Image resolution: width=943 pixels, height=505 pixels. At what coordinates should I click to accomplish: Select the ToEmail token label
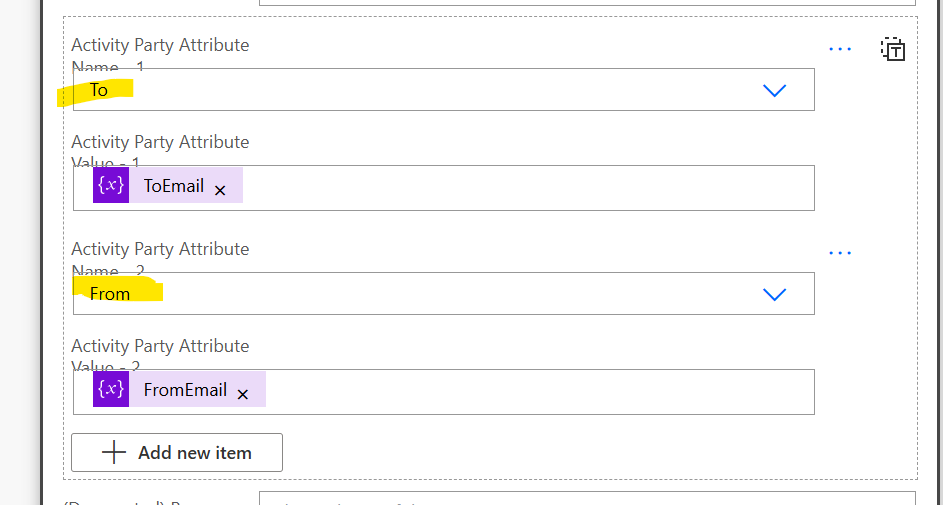(174, 186)
